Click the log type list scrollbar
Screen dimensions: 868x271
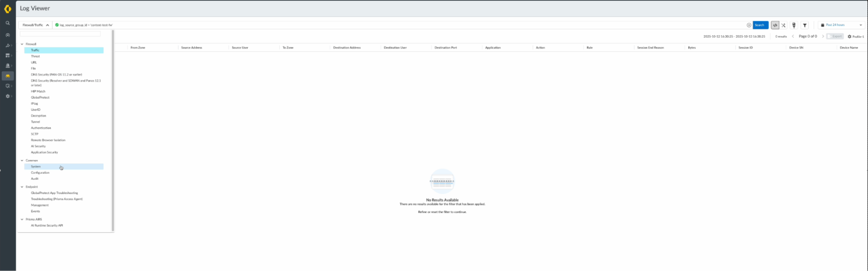coord(113,130)
